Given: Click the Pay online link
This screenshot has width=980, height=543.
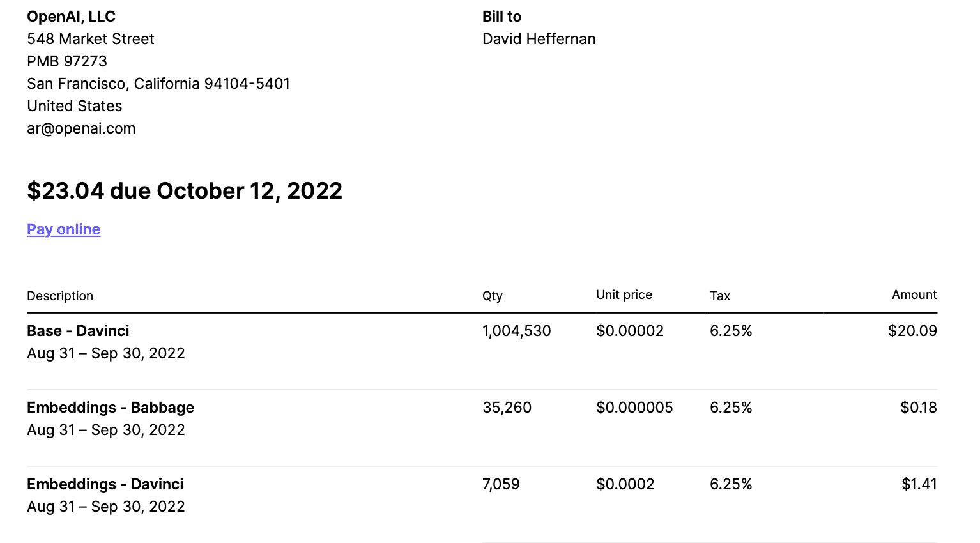Looking at the screenshot, I should coord(63,229).
